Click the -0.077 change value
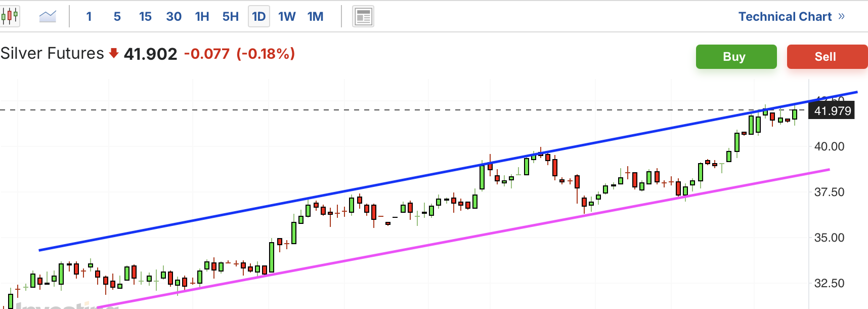 tap(207, 54)
